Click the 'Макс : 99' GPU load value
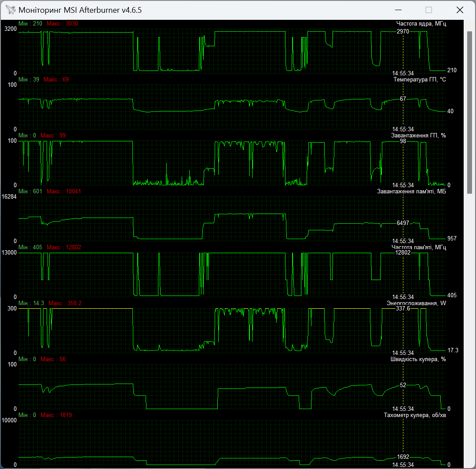 point(53,136)
